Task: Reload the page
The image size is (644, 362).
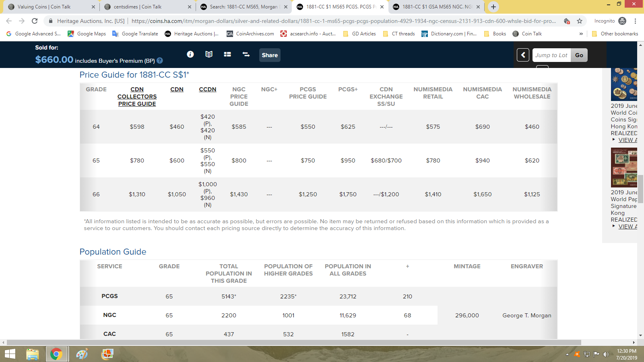Action: (x=35, y=21)
